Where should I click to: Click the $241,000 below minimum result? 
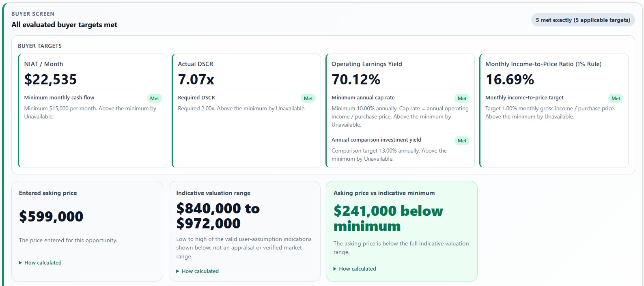[x=388, y=218]
